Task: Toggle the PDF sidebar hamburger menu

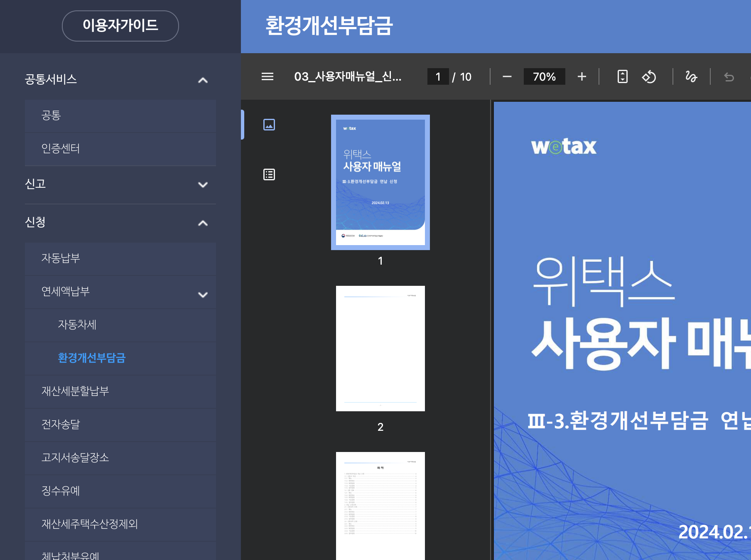Action: click(268, 76)
